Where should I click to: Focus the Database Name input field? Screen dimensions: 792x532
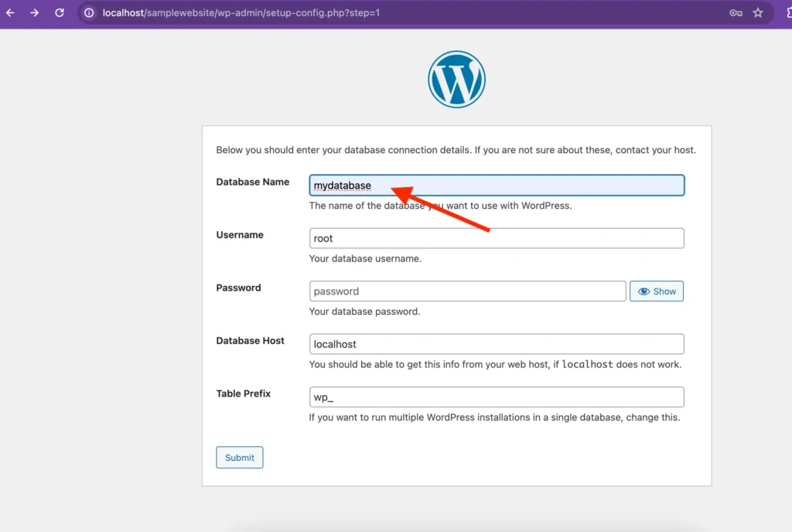[x=497, y=186]
